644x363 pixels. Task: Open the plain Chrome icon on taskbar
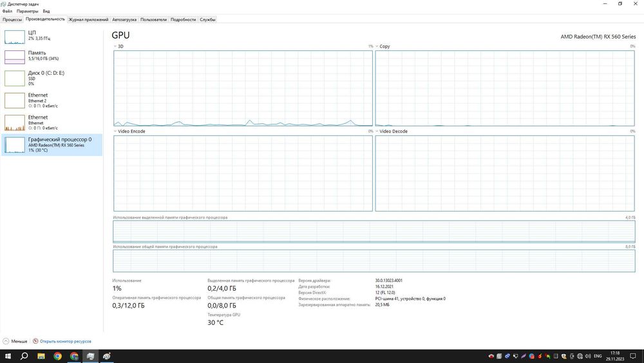pyautogui.click(x=57, y=356)
